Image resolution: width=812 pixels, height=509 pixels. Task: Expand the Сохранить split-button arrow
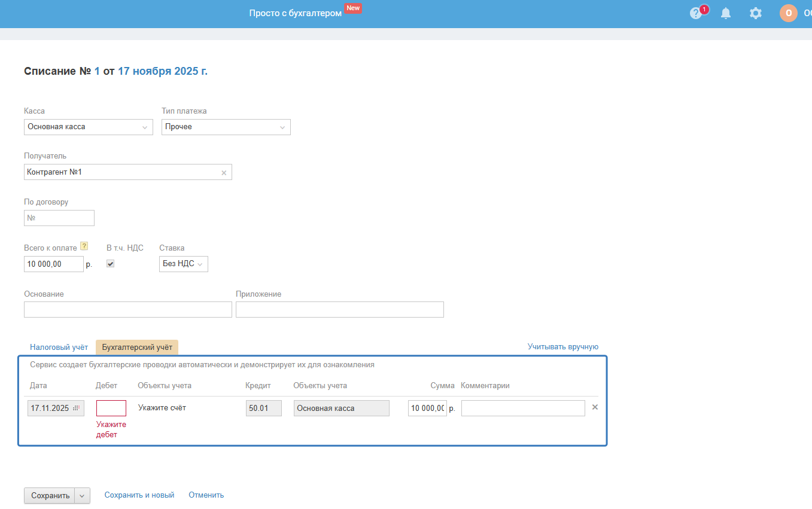click(x=83, y=496)
